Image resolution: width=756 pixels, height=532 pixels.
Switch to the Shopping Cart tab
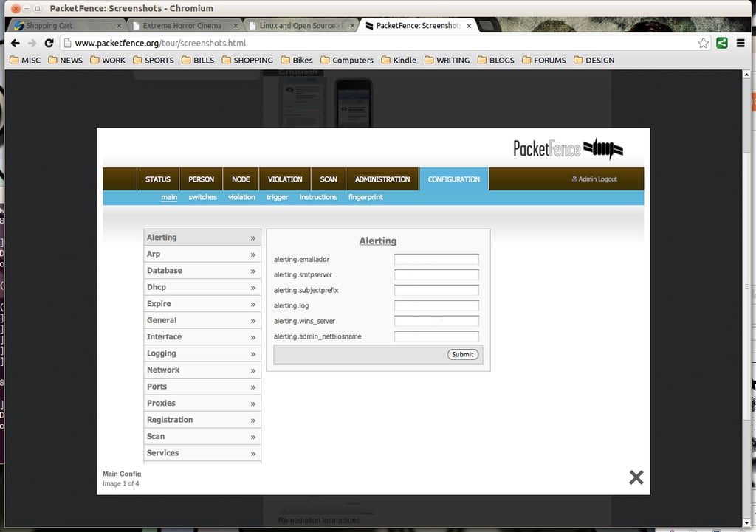click(x=66, y=26)
